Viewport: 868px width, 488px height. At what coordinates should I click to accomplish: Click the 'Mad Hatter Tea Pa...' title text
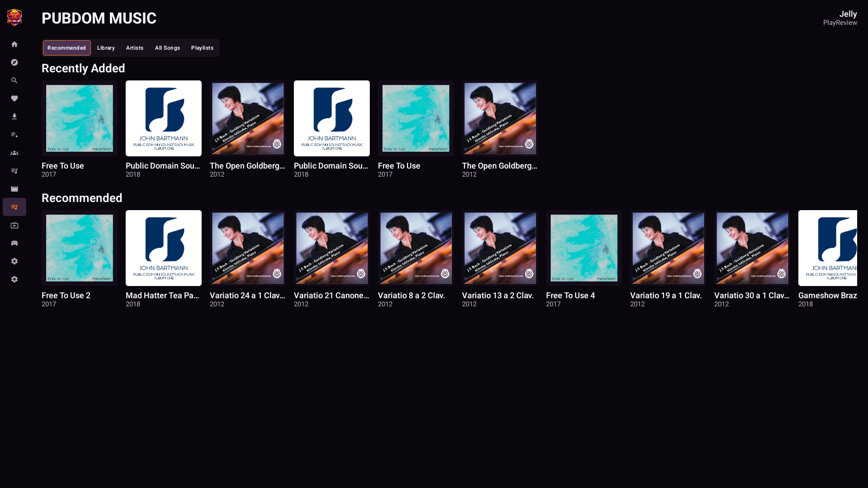click(x=163, y=296)
